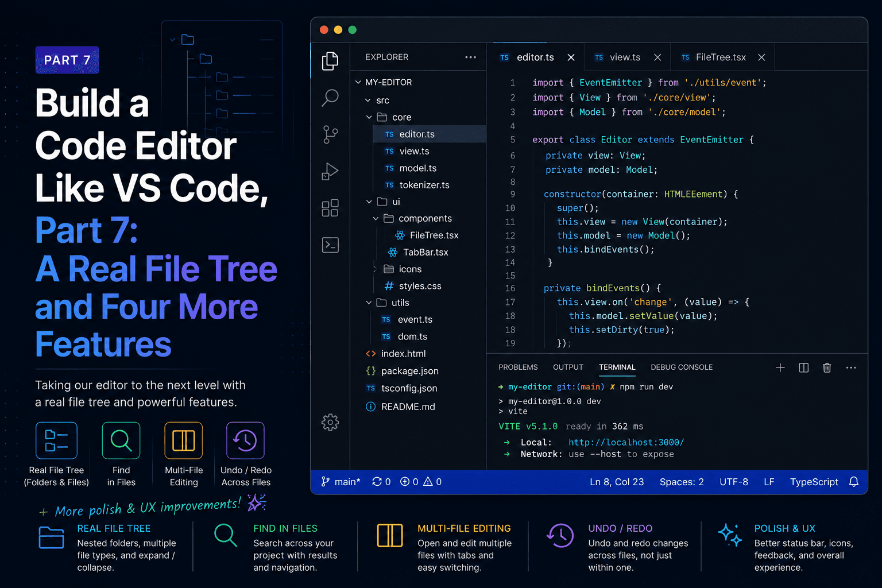Close the FileTree.tsx tab
Screen dimensions: 882x588
coord(761,57)
